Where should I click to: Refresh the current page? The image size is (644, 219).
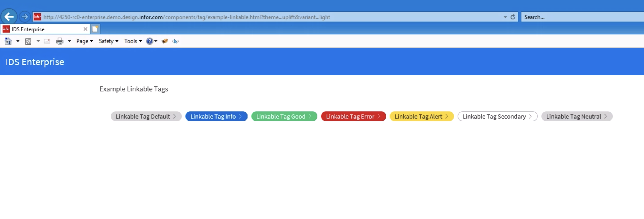(513, 17)
